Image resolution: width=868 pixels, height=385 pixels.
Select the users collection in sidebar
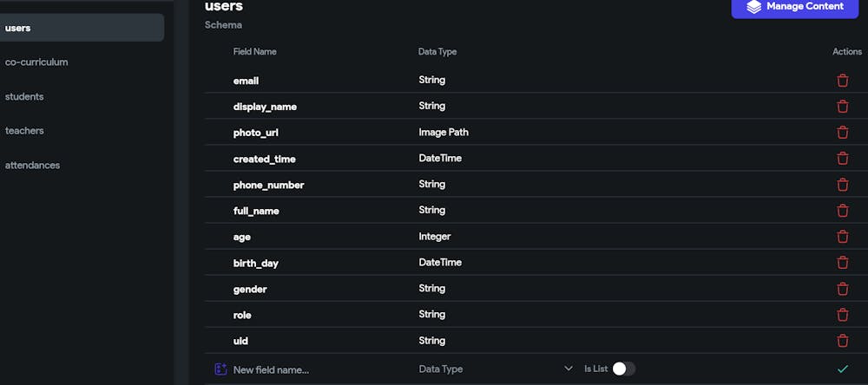82,28
